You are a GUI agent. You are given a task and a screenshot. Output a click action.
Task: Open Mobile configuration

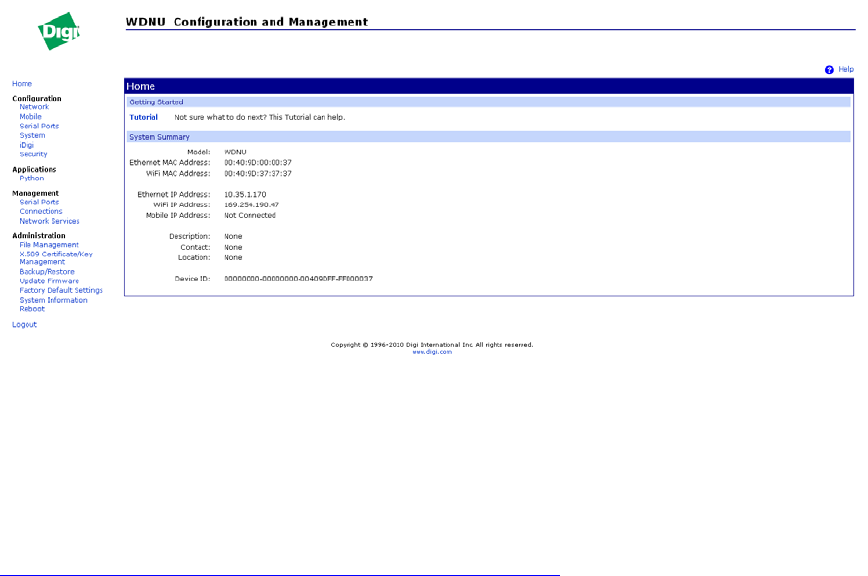point(30,117)
